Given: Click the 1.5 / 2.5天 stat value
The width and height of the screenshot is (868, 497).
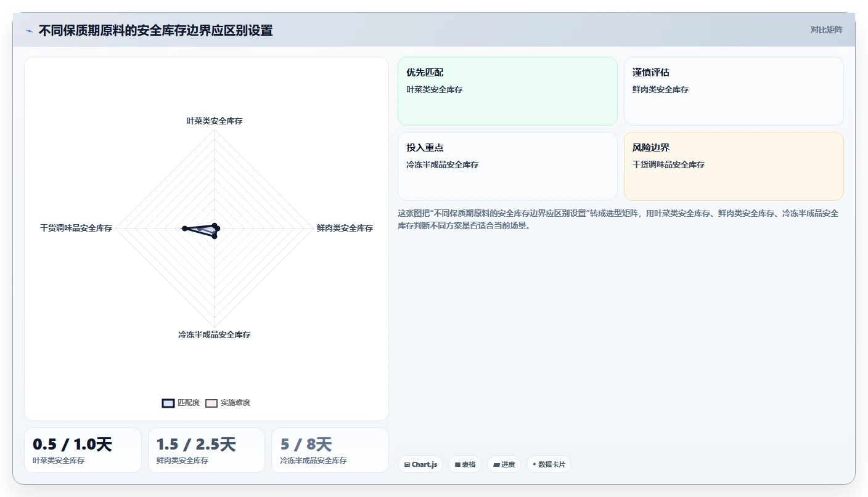Looking at the screenshot, I should tap(196, 444).
